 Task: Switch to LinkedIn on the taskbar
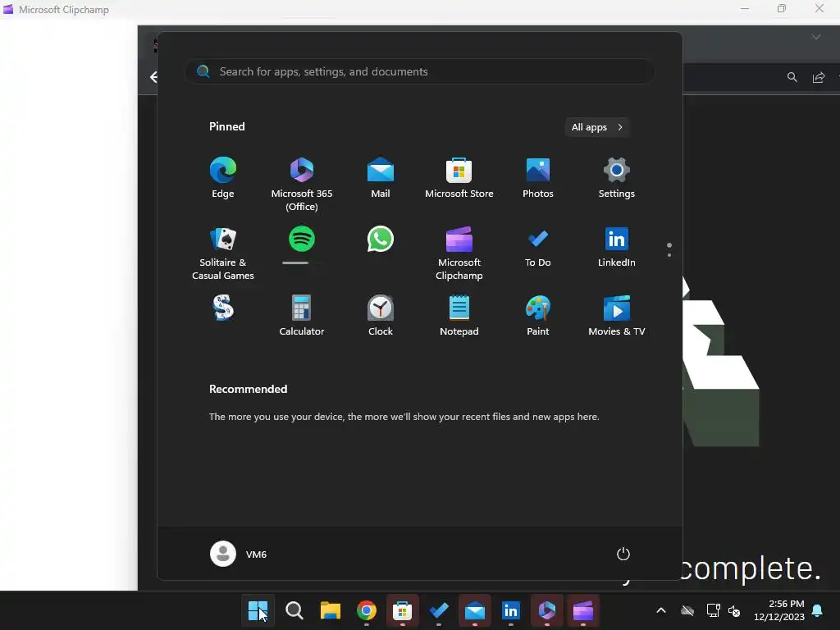click(510, 610)
